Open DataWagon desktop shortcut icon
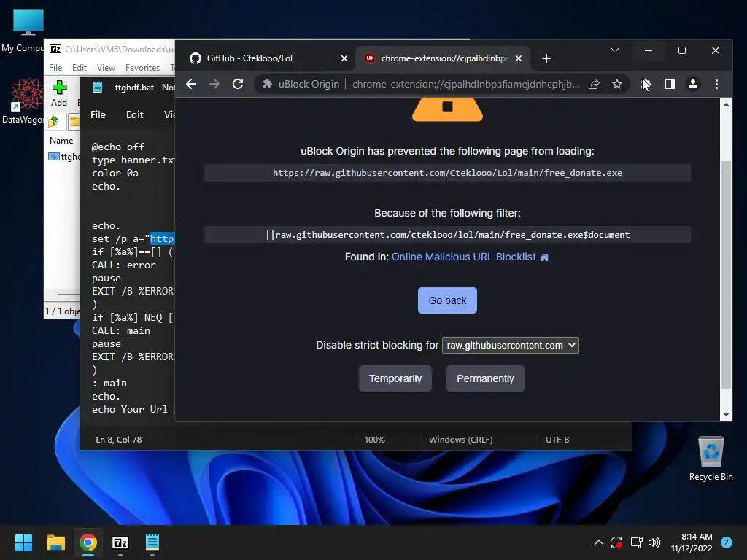This screenshot has width=747, height=560. point(26,101)
